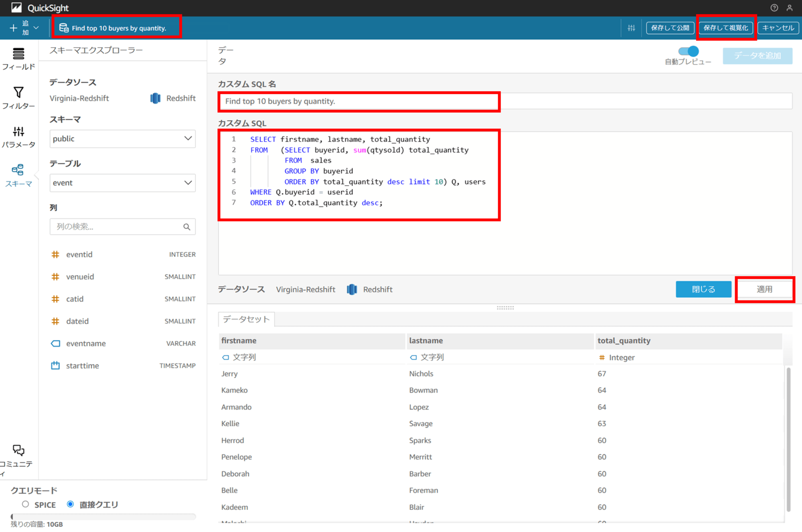This screenshot has height=532, width=802.
Task: Click the 67 total_quantity value
Action: (601, 374)
